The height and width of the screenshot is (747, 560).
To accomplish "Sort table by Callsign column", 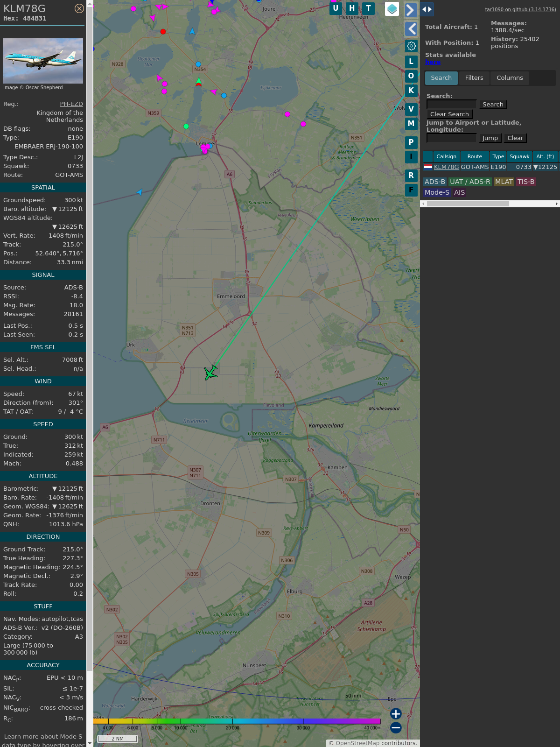I will (446, 156).
